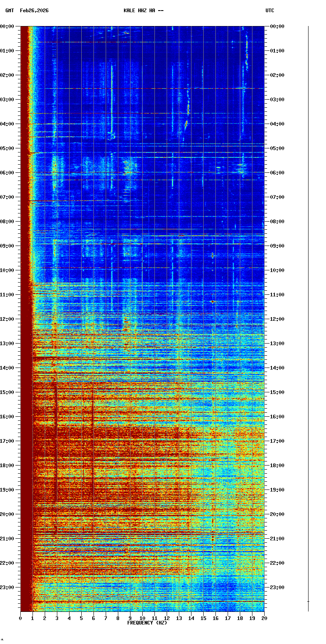Click the 10 Hz tick on frequency axis

(142, 618)
